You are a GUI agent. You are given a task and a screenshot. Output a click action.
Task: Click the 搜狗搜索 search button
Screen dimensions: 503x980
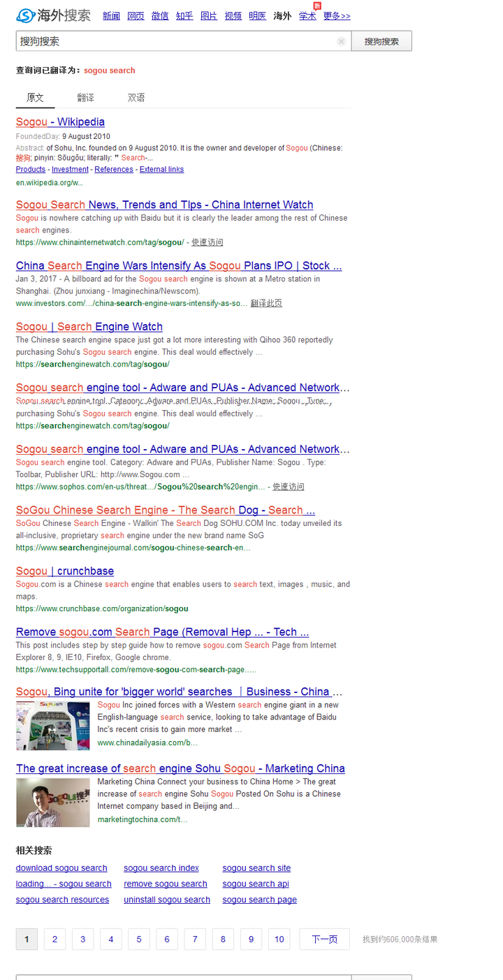pyautogui.click(x=381, y=41)
